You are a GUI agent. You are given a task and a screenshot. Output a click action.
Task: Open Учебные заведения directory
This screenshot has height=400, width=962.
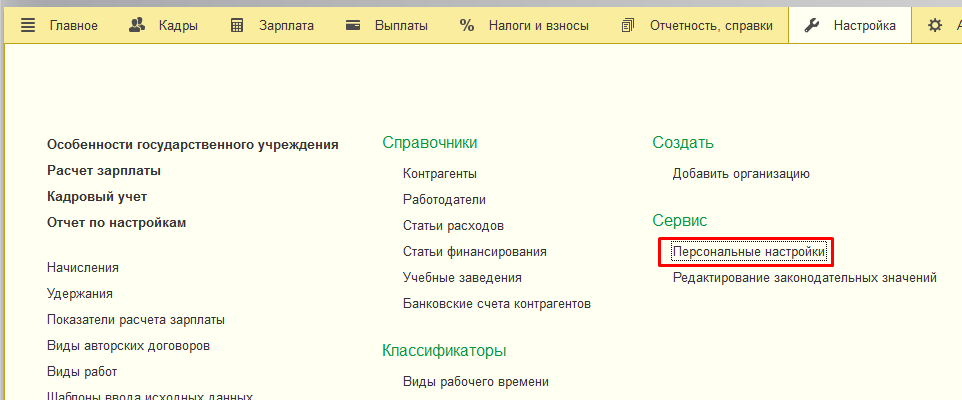pos(462,278)
